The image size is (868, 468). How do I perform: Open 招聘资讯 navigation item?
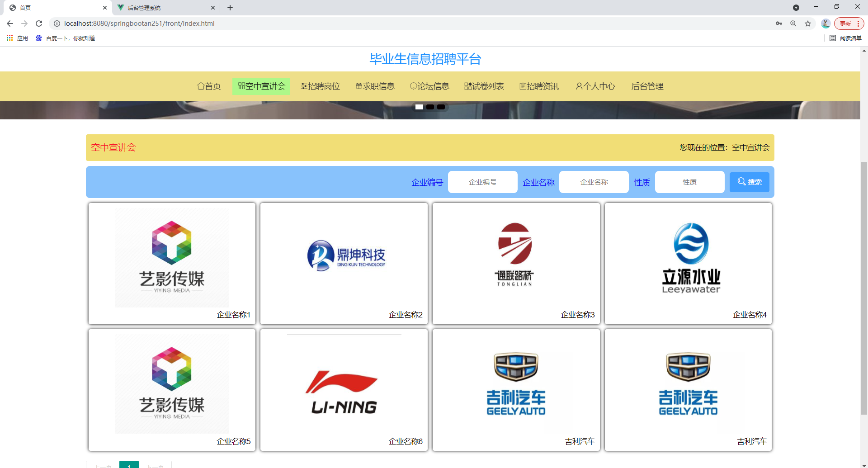[539, 86]
